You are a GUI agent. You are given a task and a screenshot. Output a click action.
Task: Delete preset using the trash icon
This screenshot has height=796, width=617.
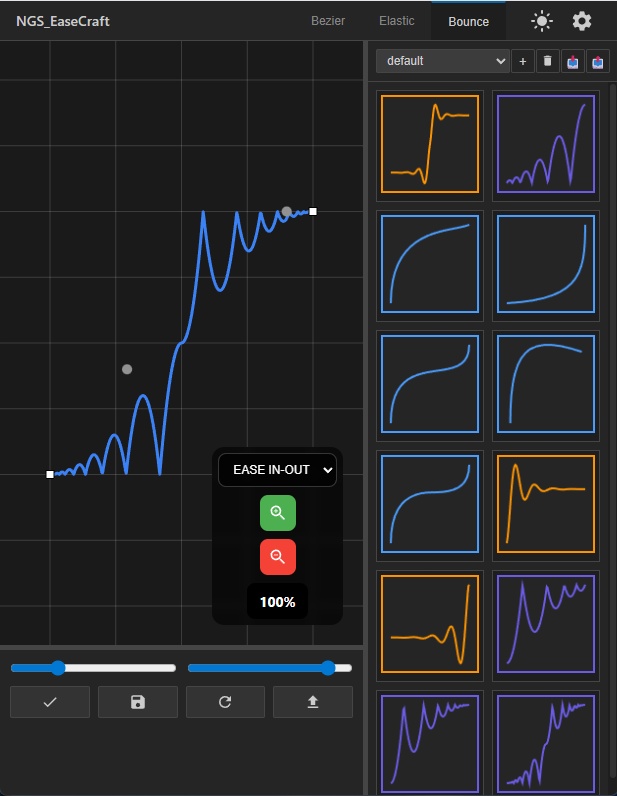[547, 61]
